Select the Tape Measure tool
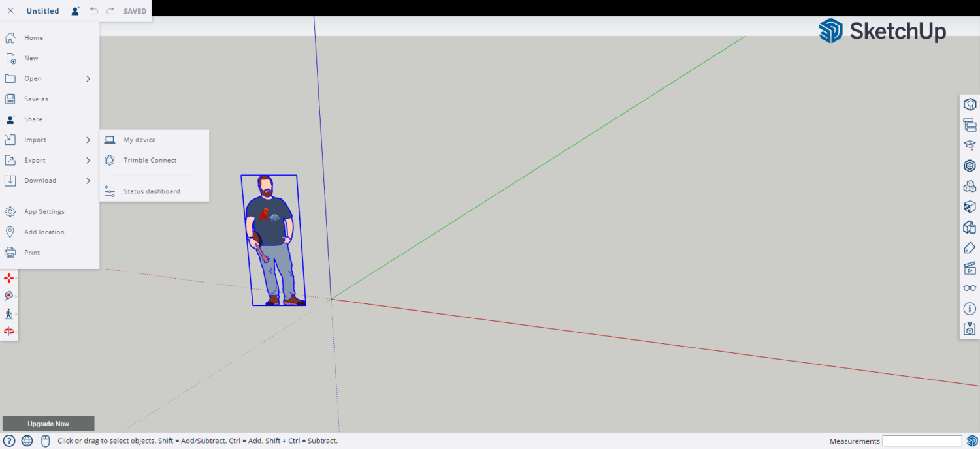The width and height of the screenshot is (980, 449). pos(10,296)
